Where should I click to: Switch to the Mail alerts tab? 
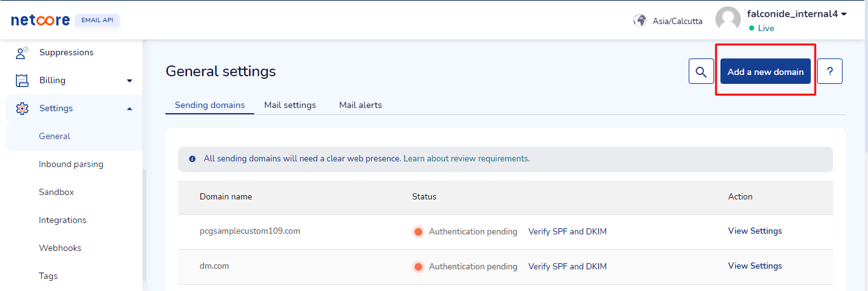361,105
